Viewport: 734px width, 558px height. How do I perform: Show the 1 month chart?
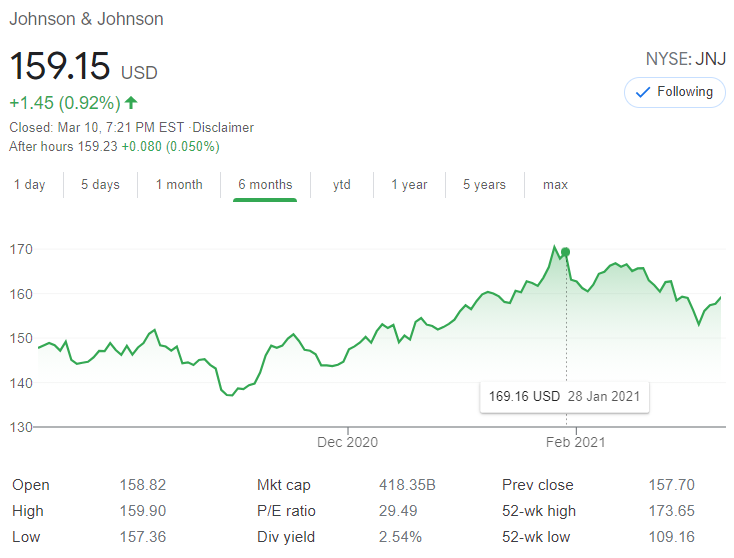tap(179, 184)
